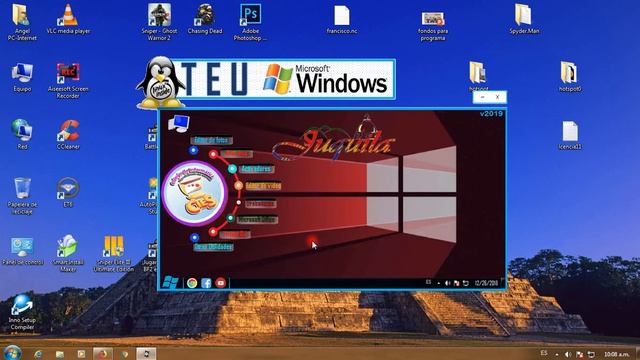
Task: Click the v2019 version label
Action: [x=491, y=113]
